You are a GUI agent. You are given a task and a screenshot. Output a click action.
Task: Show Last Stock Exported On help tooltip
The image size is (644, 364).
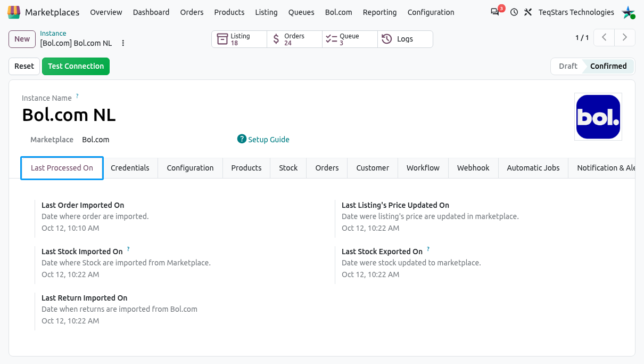(428, 249)
